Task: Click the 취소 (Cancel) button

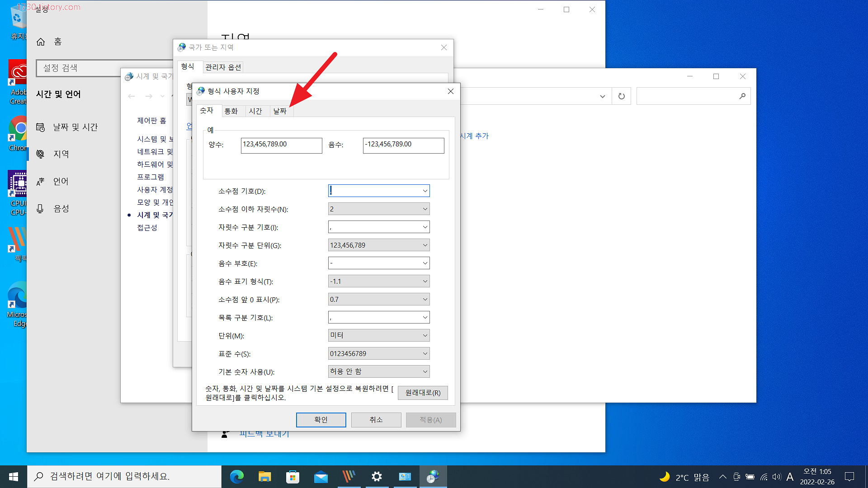Action: (376, 420)
